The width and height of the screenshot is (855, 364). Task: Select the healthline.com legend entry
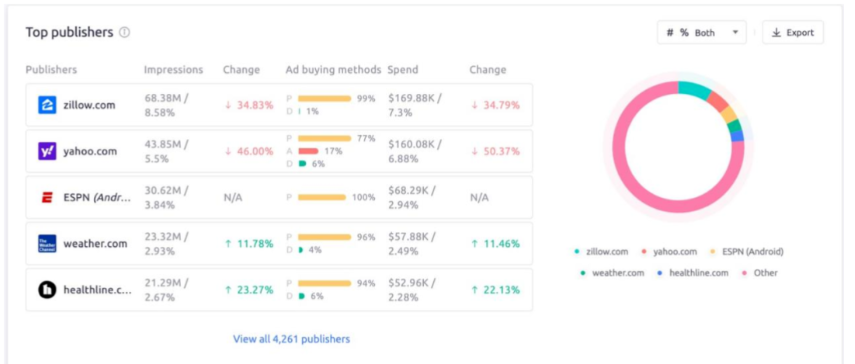pos(693,273)
